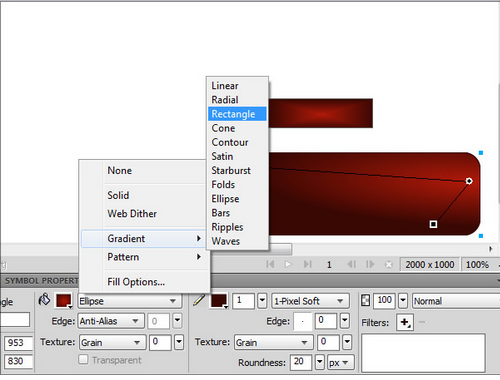Open 1-Pixel Soft stroke dropdown
This screenshot has height=380, width=500.
tap(310, 301)
